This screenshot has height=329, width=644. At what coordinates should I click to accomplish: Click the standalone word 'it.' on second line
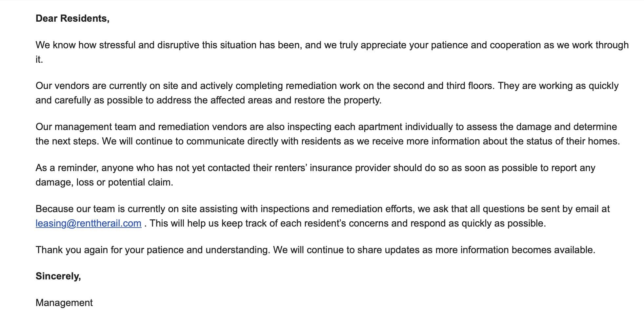(39, 59)
